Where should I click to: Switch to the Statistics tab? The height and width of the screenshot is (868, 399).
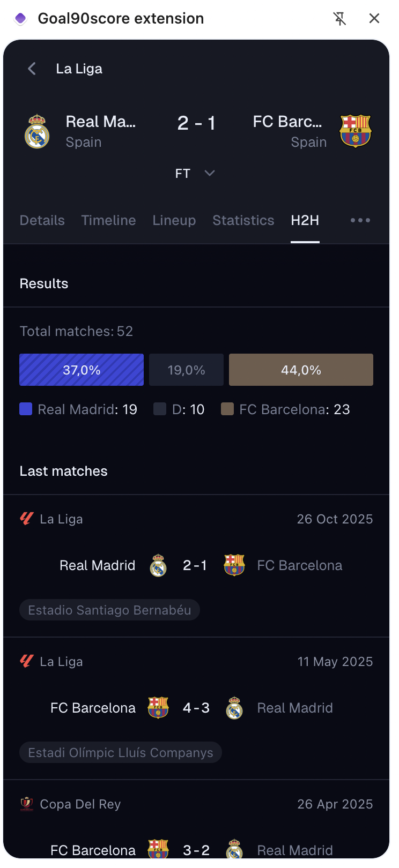[x=243, y=220]
